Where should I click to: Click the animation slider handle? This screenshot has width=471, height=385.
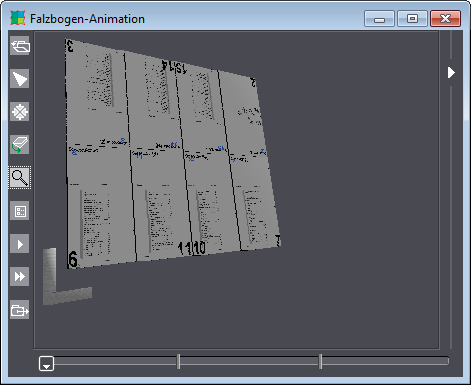click(46, 363)
